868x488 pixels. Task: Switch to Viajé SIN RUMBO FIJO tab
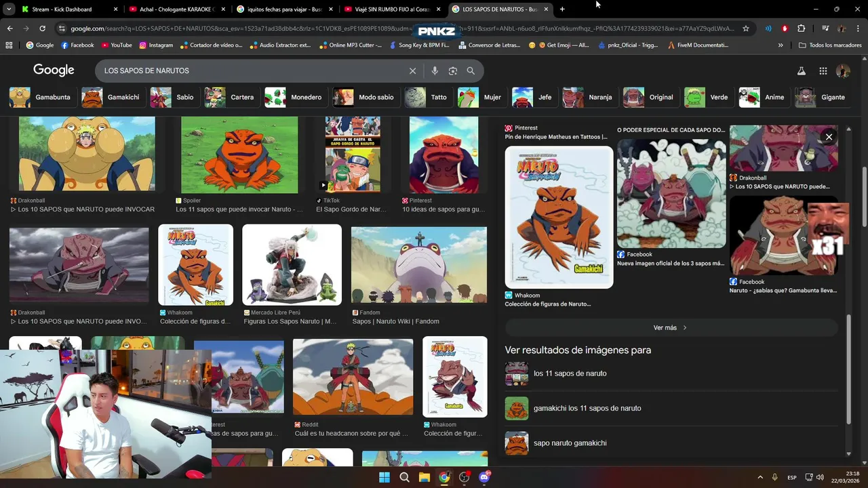click(392, 9)
